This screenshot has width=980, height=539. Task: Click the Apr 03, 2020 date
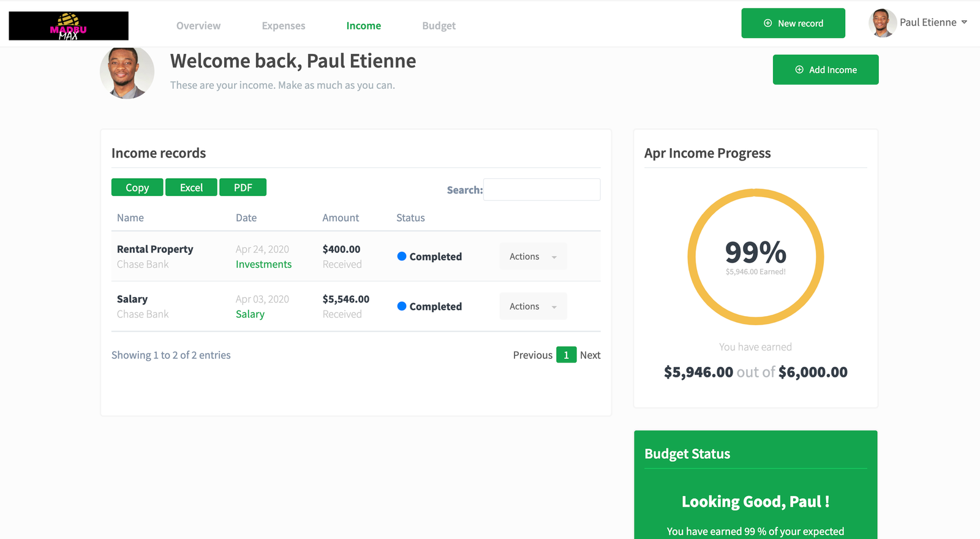click(262, 299)
